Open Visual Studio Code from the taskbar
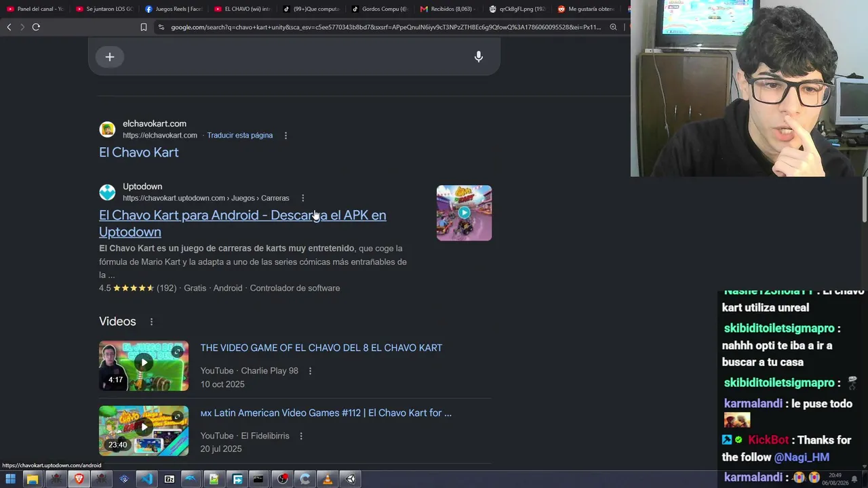This screenshot has height=488, width=868. (146, 479)
